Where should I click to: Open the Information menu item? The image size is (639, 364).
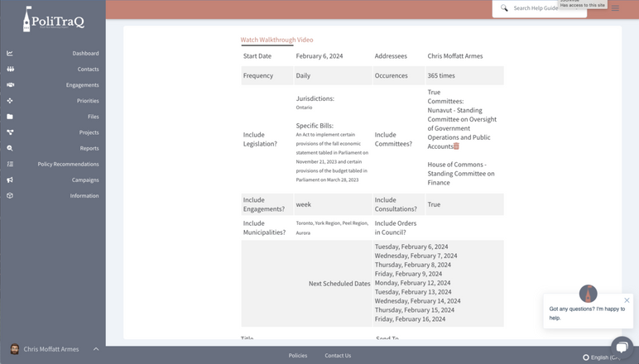(x=84, y=195)
